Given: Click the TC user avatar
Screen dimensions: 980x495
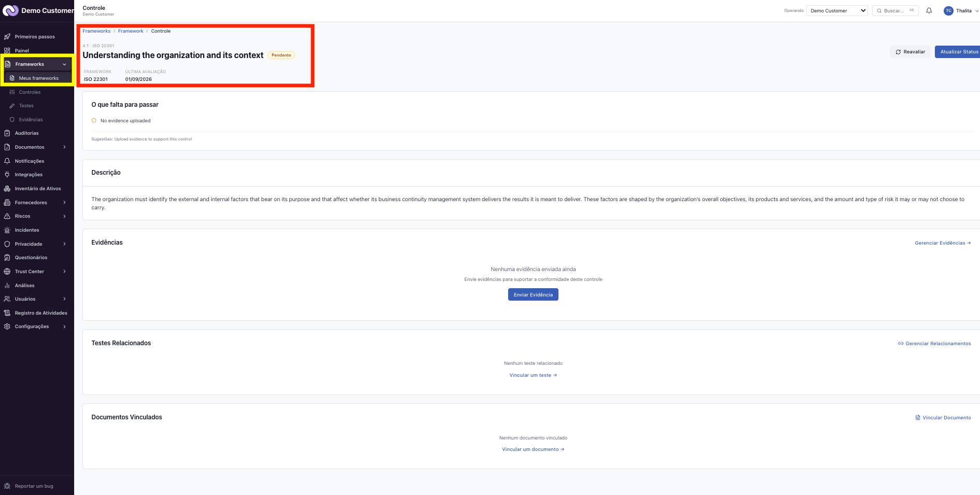Looking at the screenshot, I should 948,10.
